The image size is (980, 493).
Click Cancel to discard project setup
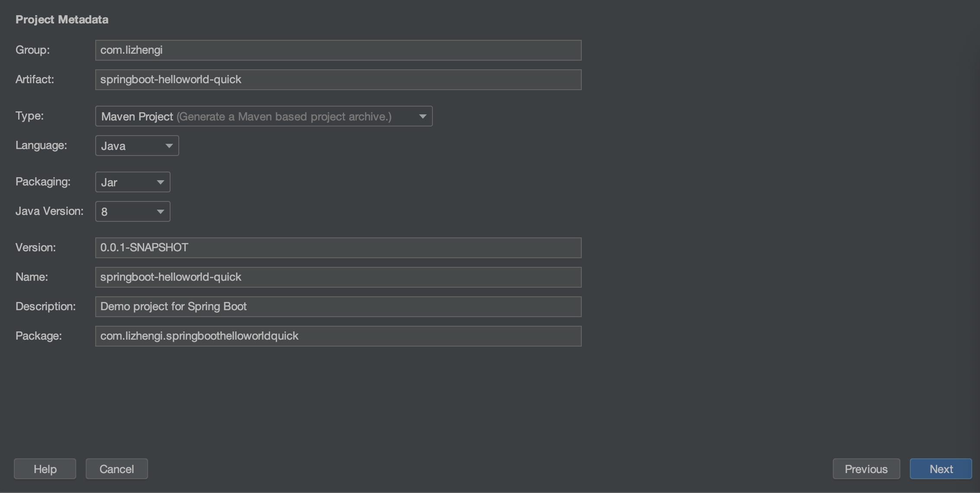[x=117, y=468]
